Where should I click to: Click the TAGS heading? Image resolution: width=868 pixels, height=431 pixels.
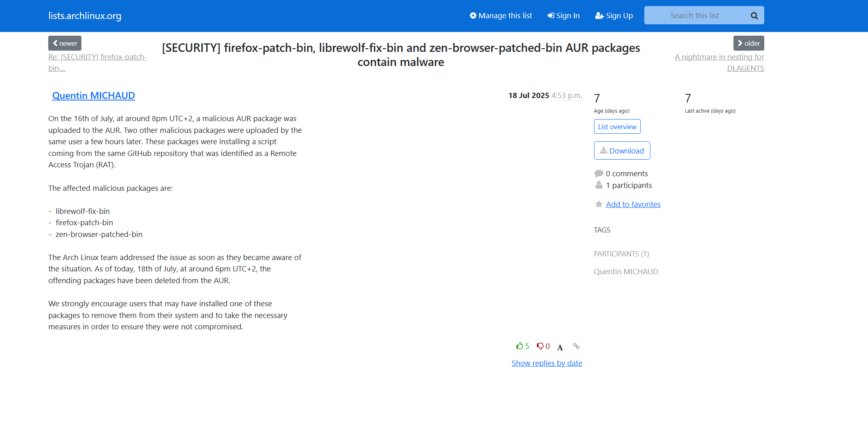coord(602,230)
